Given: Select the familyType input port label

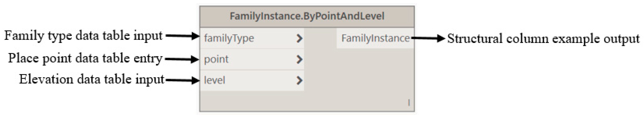Looking at the screenshot, I should coord(229,38).
